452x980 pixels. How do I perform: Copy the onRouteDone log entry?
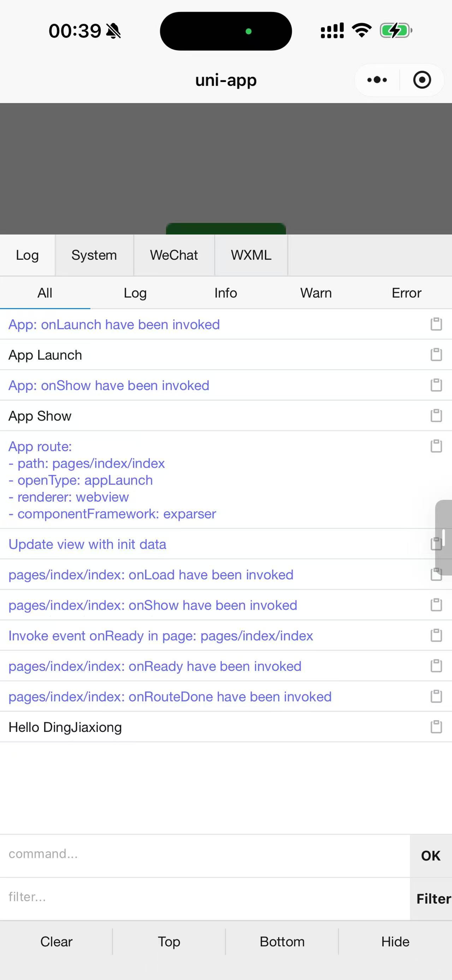[x=436, y=696]
